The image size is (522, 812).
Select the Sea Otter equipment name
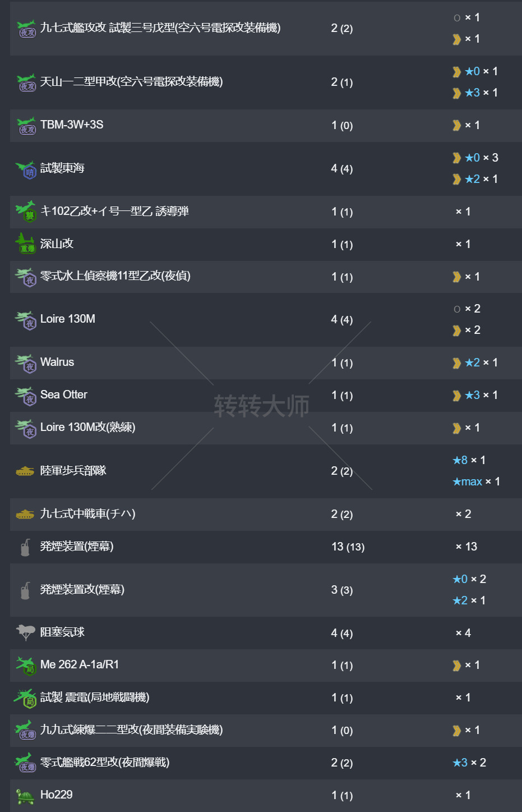64,394
